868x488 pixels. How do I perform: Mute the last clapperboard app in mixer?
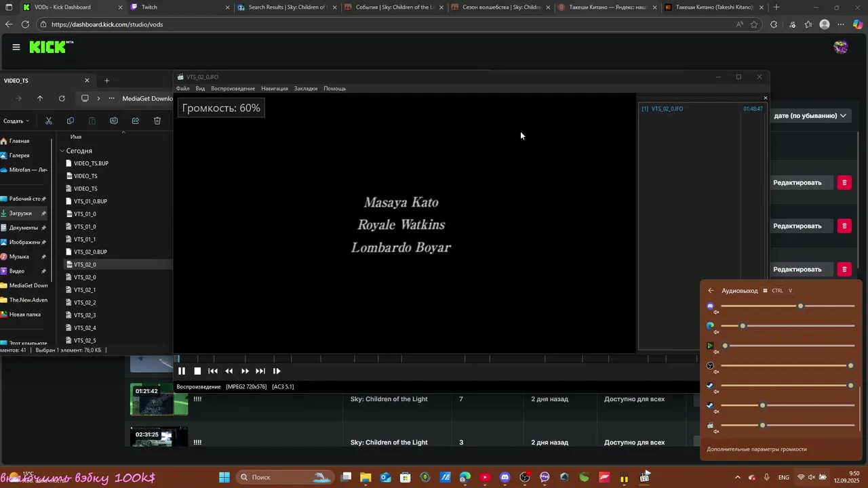[711, 426]
